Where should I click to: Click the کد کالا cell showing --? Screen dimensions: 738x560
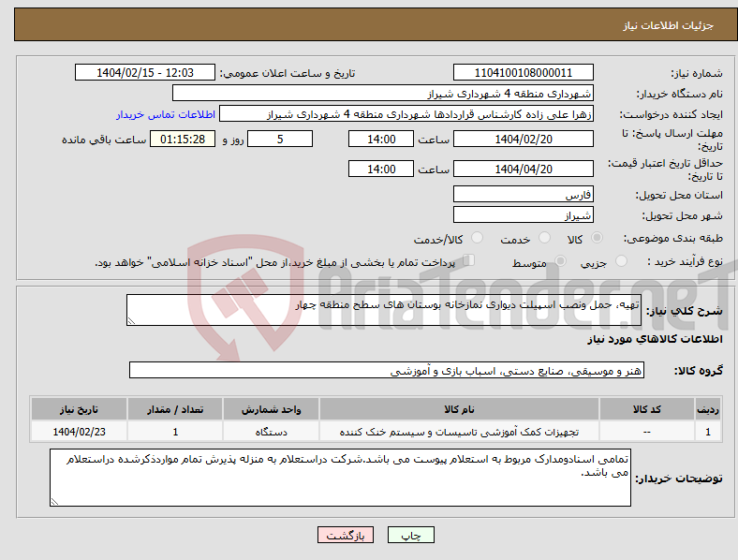647,432
